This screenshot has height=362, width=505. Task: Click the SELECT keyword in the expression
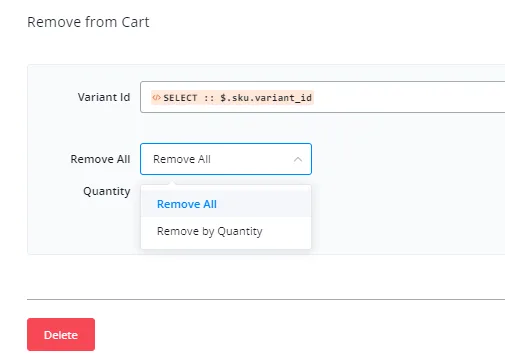pyautogui.click(x=180, y=98)
